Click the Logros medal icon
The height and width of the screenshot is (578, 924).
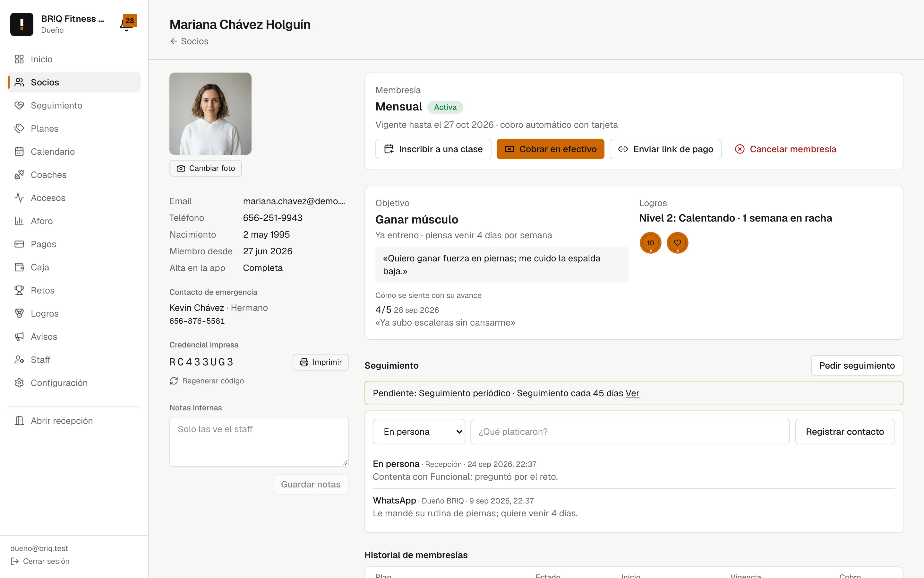[x=19, y=313]
